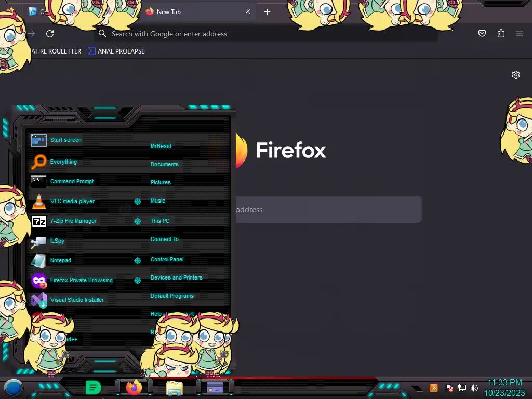Open a new tab with plus button
The image size is (532, 399).
[x=267, y=12]
